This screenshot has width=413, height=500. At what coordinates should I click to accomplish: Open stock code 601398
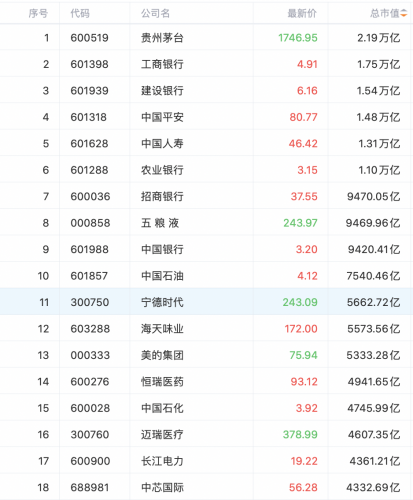pos(89,64)
